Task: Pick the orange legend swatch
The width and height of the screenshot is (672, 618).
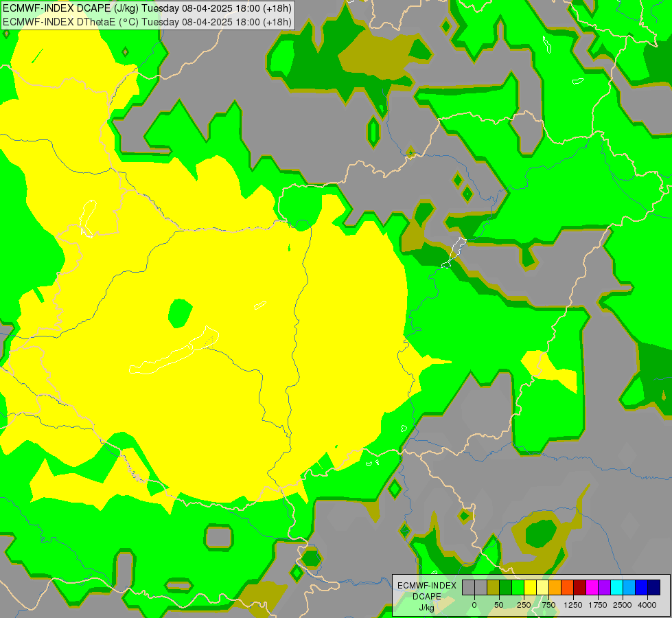Action: pyautogui.click(x=555, y=588)
